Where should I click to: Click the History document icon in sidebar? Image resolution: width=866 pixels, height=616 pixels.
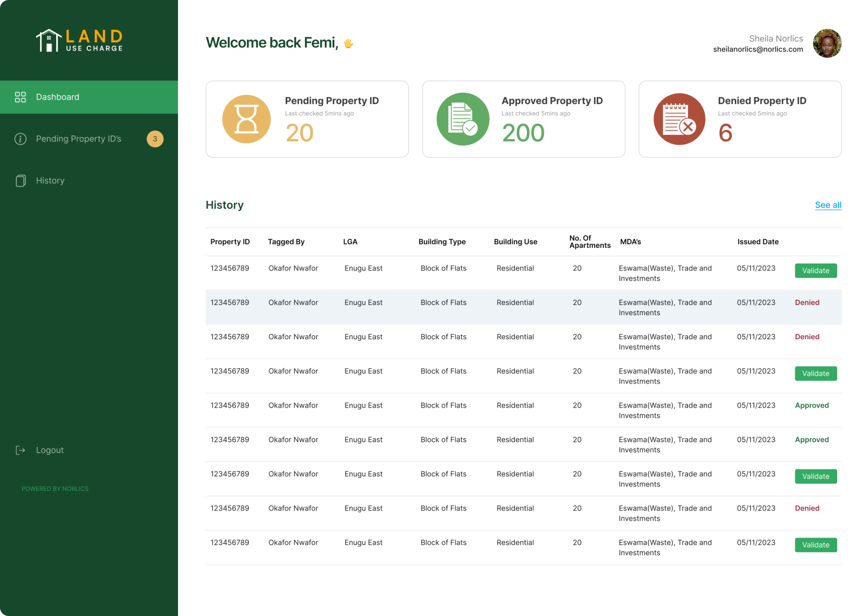click(x=21, y=181)
